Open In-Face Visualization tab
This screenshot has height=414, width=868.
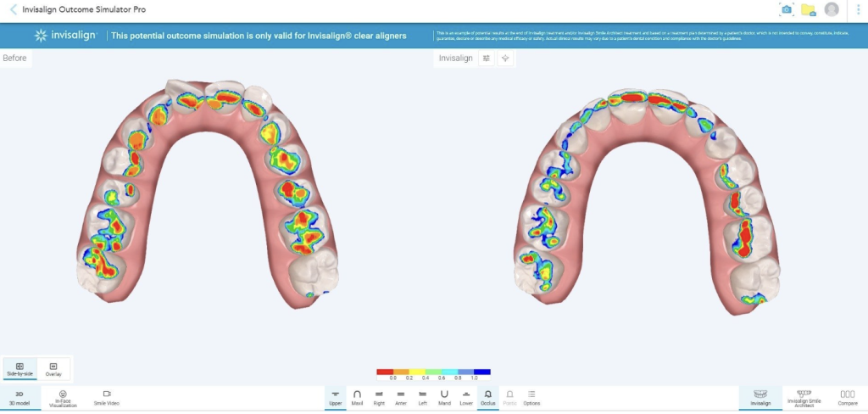coord(63,397)
